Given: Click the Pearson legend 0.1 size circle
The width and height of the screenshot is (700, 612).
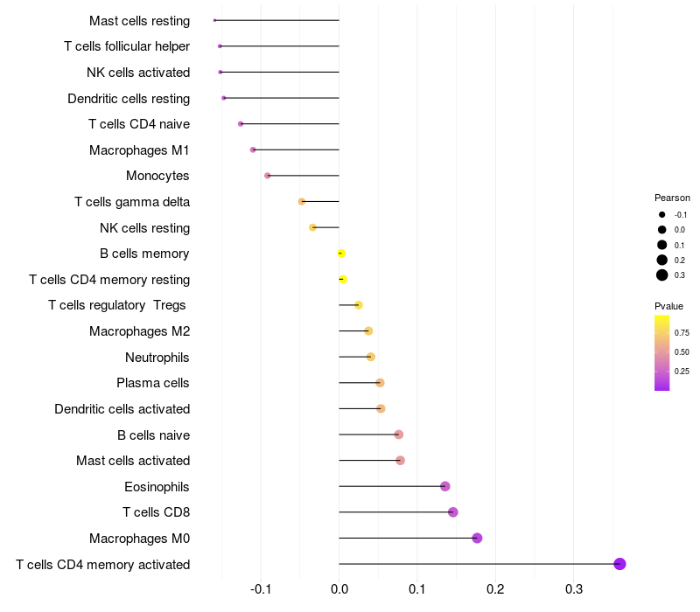Looking at the screenshot, I should click(662, 245).
